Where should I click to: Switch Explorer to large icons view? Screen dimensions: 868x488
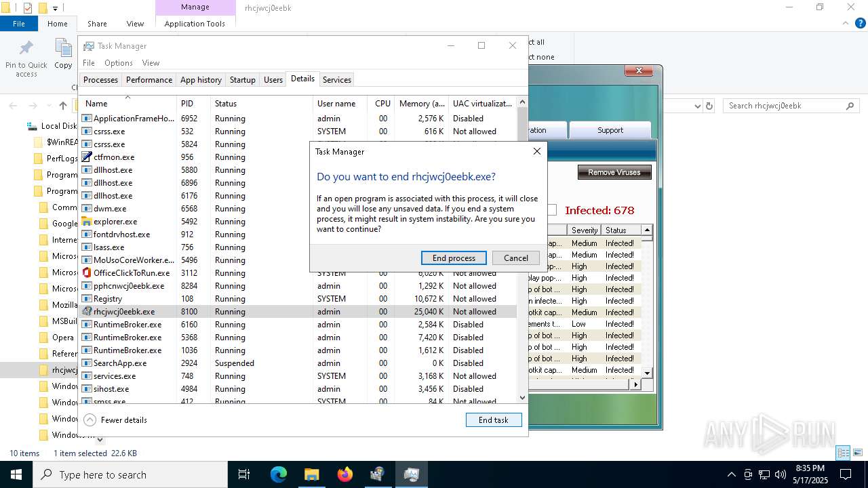point(858,453)
